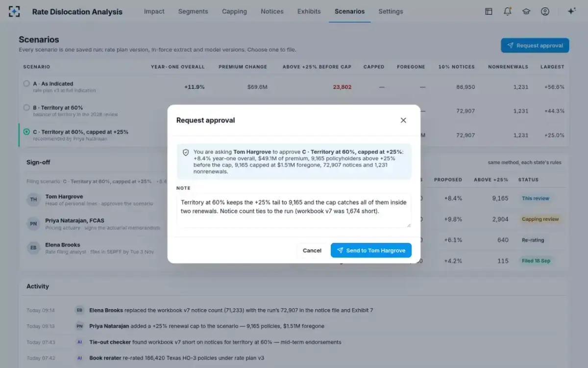Click the Today 07:43 timestamp
The height and width of the screenshot is (368, 588).
41,342
